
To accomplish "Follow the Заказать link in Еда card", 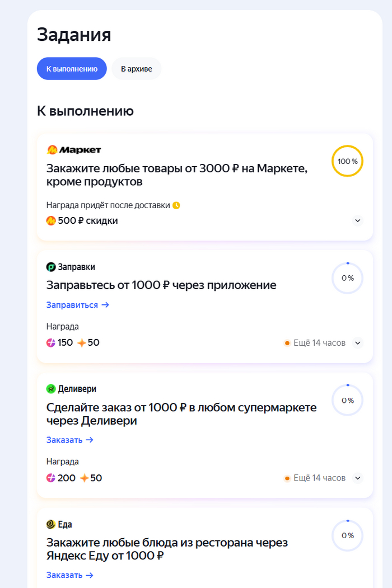I will click(x=69, y=575).
